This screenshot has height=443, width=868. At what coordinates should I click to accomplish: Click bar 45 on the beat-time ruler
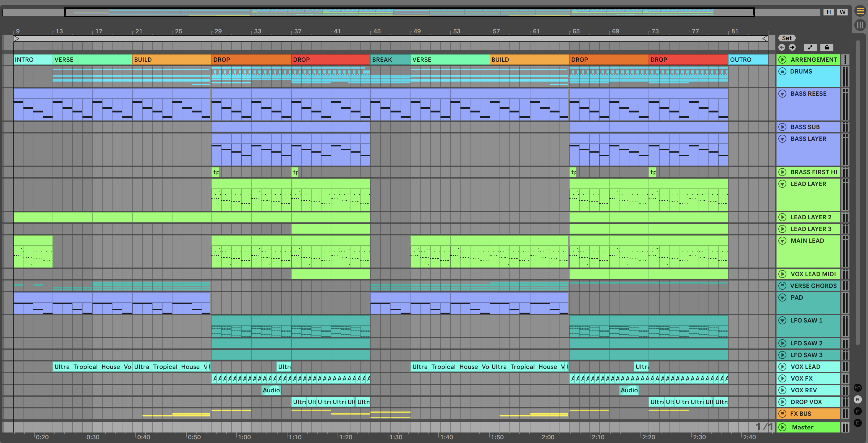[x=377, y=31]
